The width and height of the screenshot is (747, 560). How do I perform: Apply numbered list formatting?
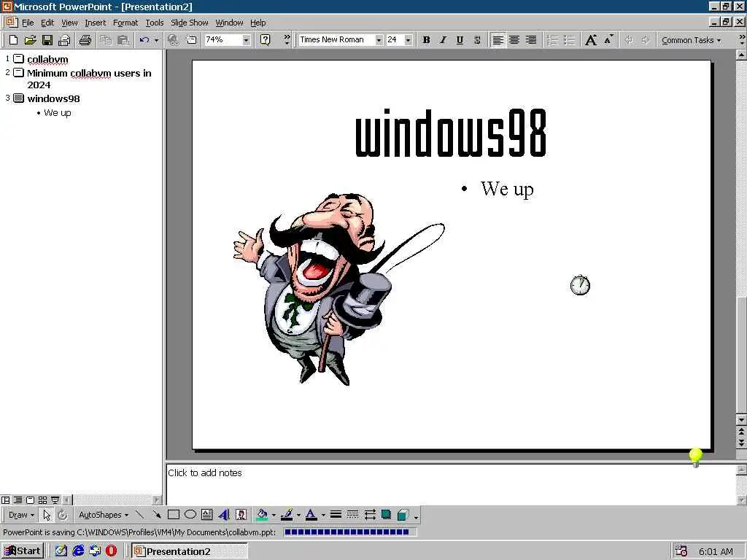coord(552,40)
